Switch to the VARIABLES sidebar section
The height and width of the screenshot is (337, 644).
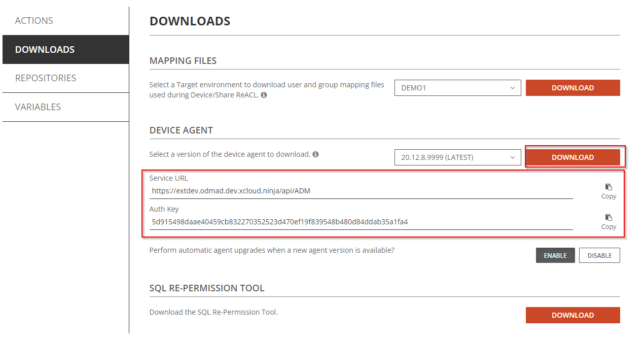(38, 107)
